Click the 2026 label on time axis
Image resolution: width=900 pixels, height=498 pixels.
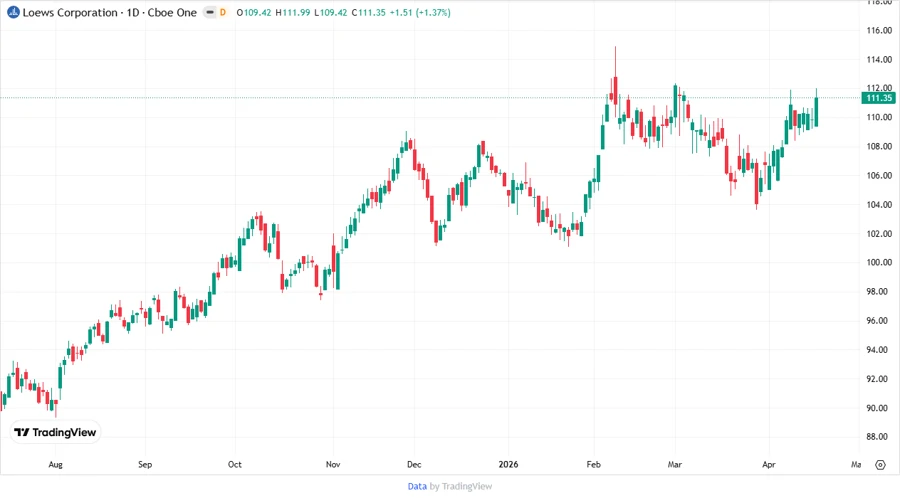point(509,465)
